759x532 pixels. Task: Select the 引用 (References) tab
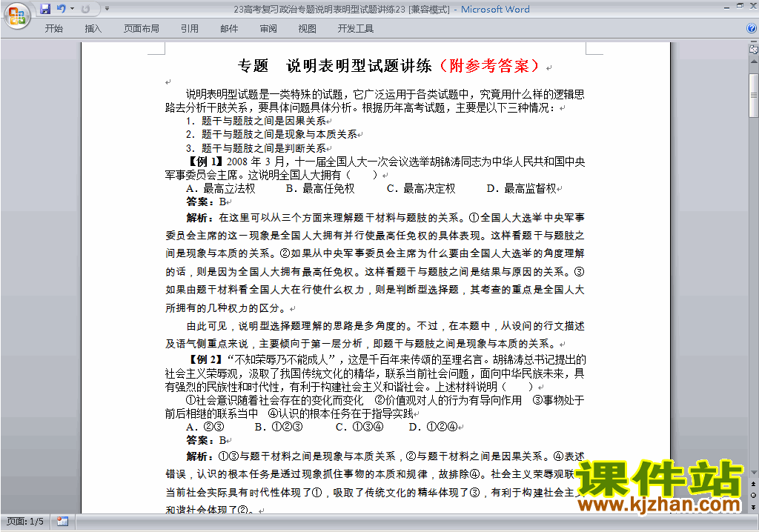(x=189, y=29)
